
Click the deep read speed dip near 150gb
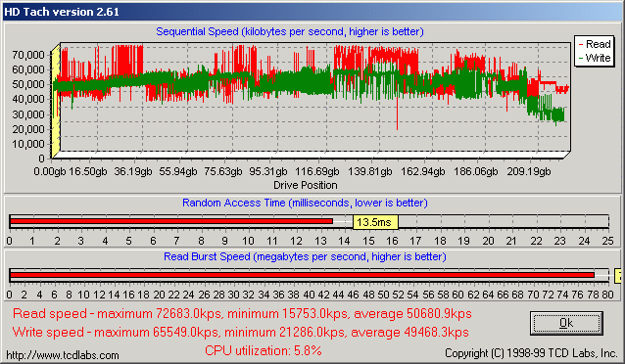pos(397,114)
